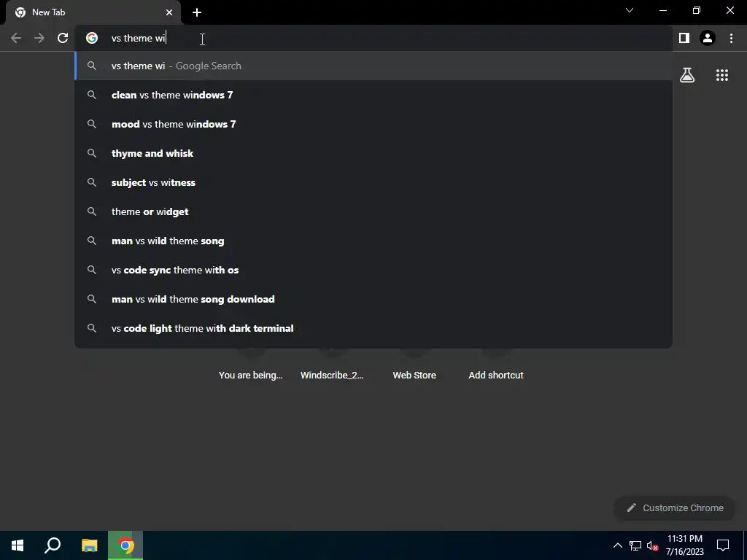Open Windows taskbar search

click(53, 545)
